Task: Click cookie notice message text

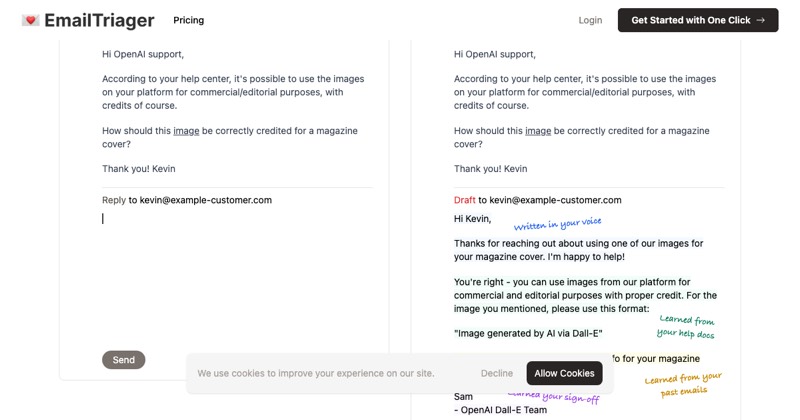Action: click(316, 373)
